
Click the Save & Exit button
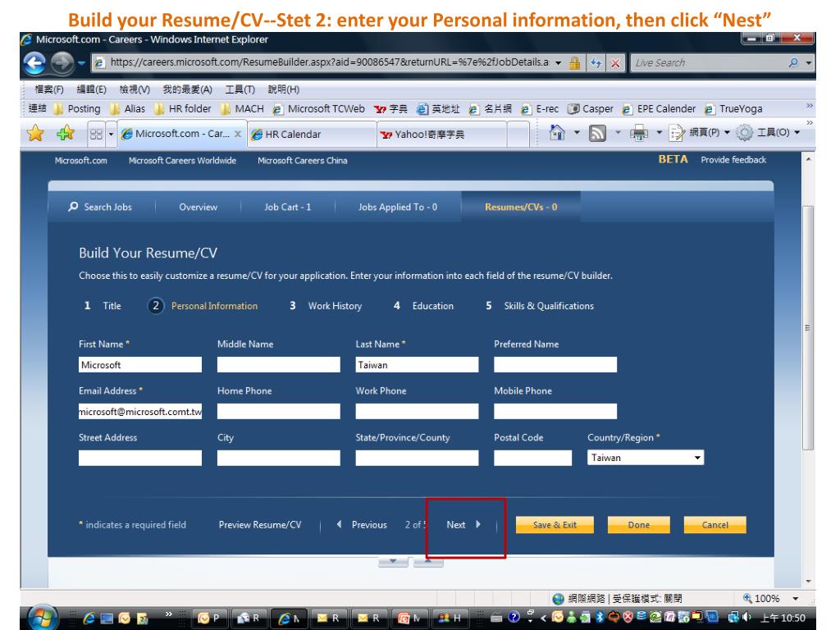555,525
